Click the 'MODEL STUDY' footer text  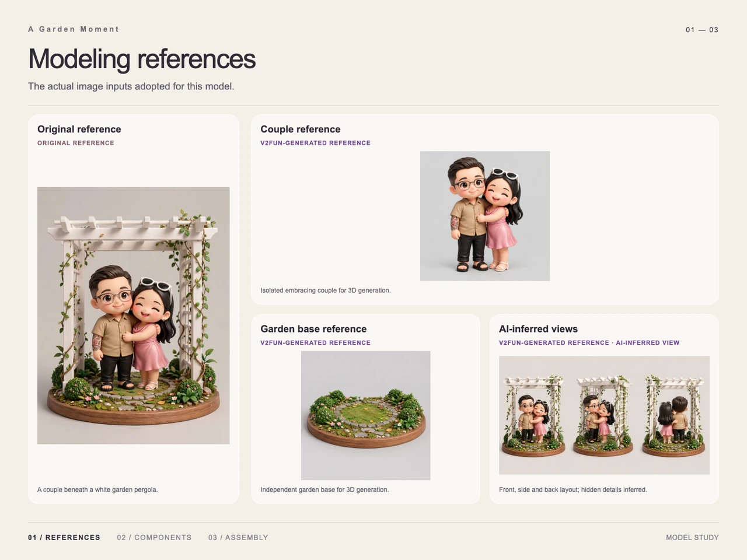tap(692, 537)
